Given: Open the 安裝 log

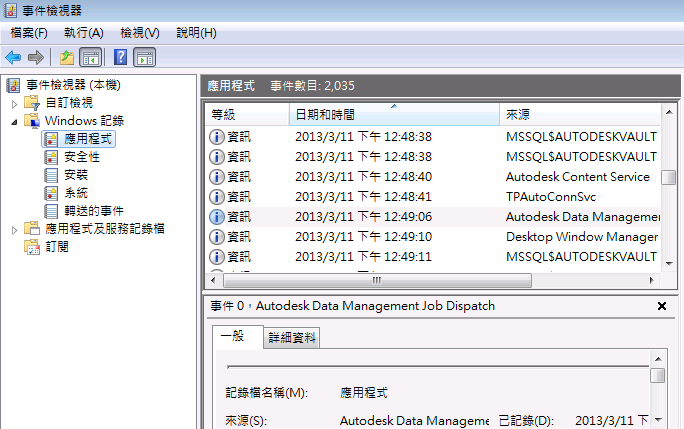Looking at the screenshot, I should [76, 175].
